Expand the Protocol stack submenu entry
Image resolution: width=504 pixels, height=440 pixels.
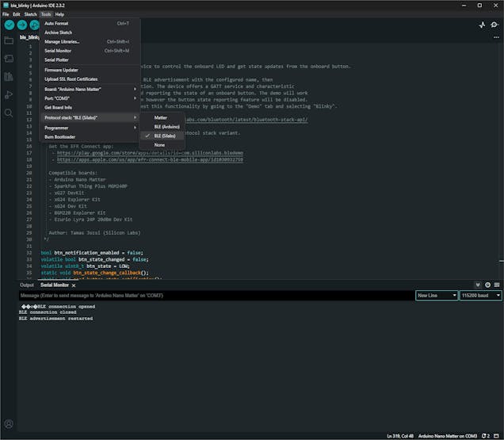pyautogui.click(x=90, y=117)
